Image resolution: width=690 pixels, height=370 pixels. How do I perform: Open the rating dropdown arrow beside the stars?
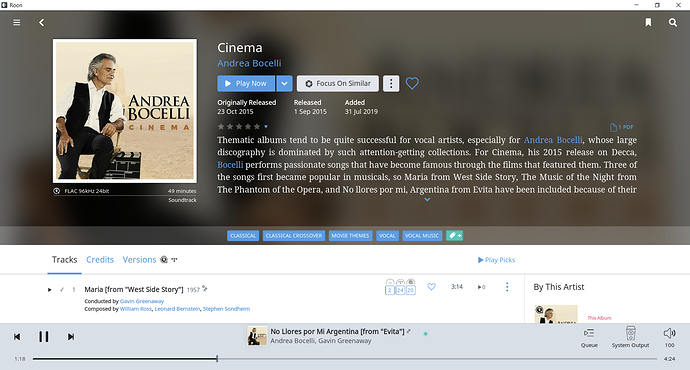pos(266,127)
